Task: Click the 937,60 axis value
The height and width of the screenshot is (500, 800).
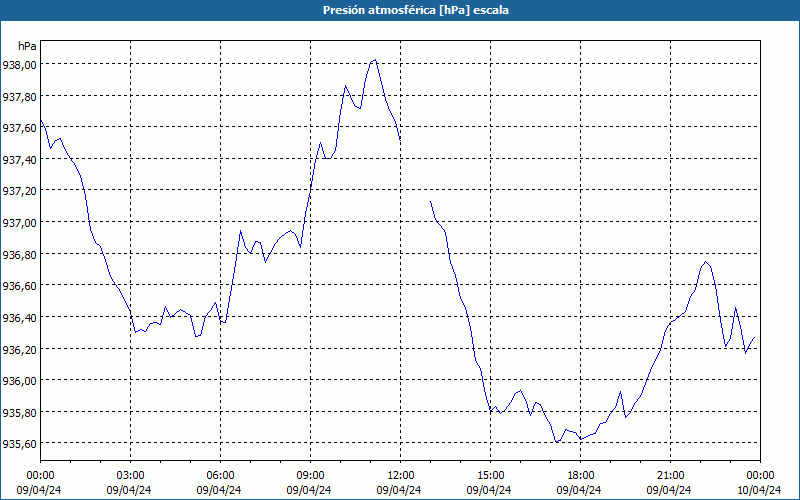Action: pyautogui.click(x=19, y=128)
